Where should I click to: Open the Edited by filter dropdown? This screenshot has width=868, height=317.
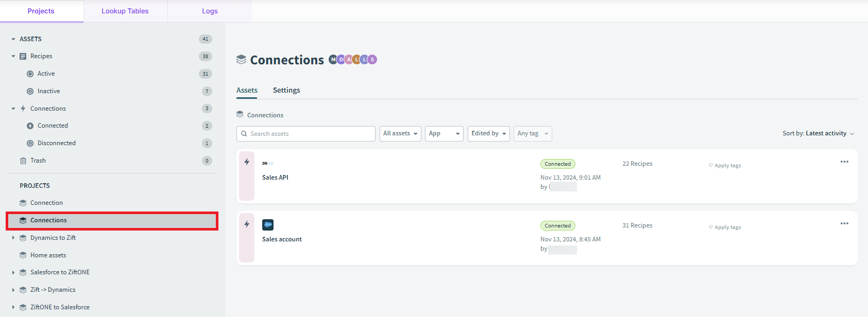pyautogui.click(x=489, y=134)
